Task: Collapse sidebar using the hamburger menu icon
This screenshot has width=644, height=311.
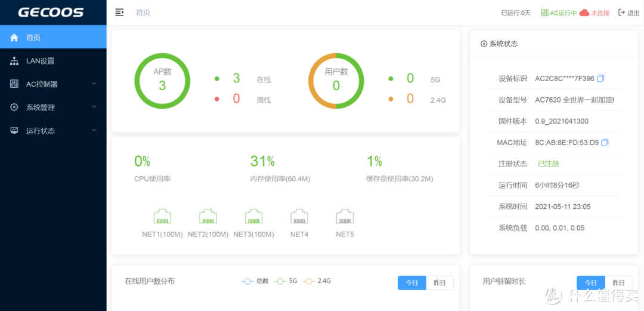Action: [119, 13]
